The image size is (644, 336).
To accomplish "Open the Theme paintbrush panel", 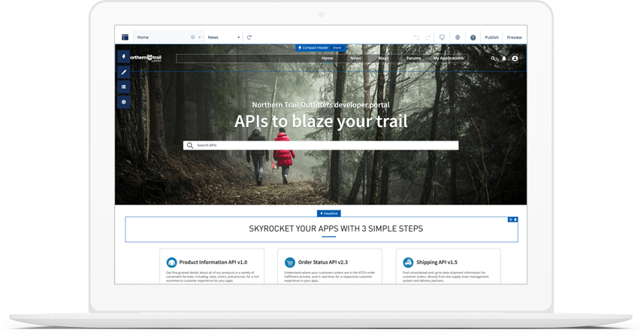I will click(124, 72).
